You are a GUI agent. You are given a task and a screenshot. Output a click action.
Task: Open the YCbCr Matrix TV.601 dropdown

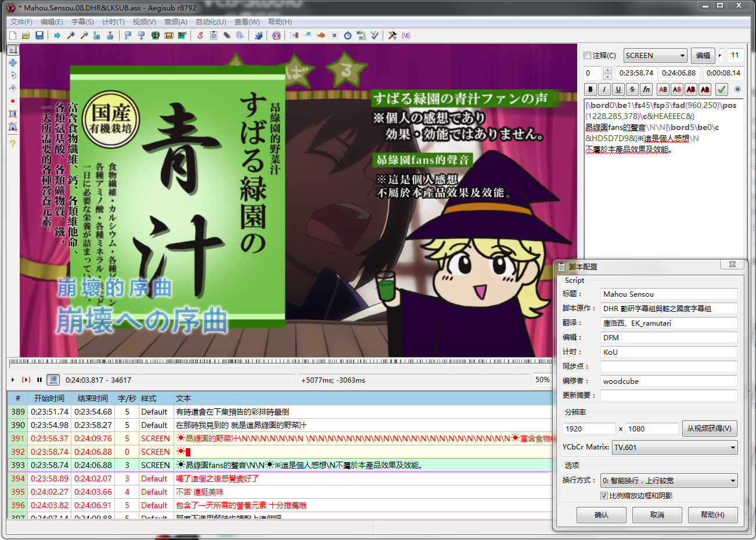[x=675, y=447]
